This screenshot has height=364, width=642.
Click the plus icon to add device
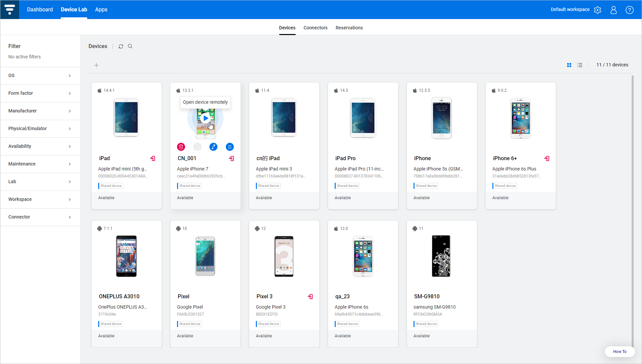coord(96,65)
